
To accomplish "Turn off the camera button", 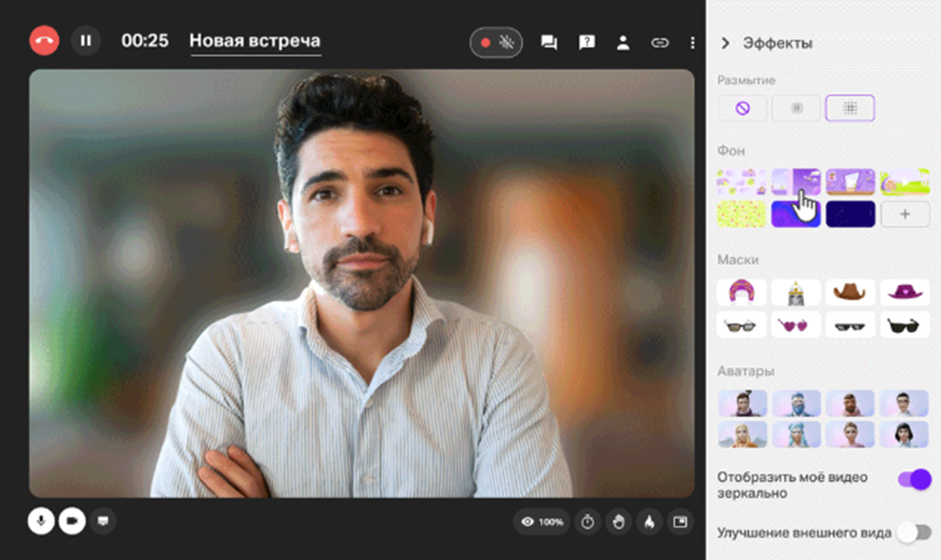I will point(71,521).
